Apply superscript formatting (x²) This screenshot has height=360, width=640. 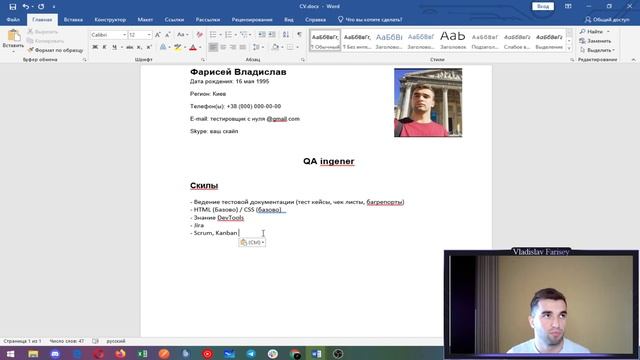point(149,47)
